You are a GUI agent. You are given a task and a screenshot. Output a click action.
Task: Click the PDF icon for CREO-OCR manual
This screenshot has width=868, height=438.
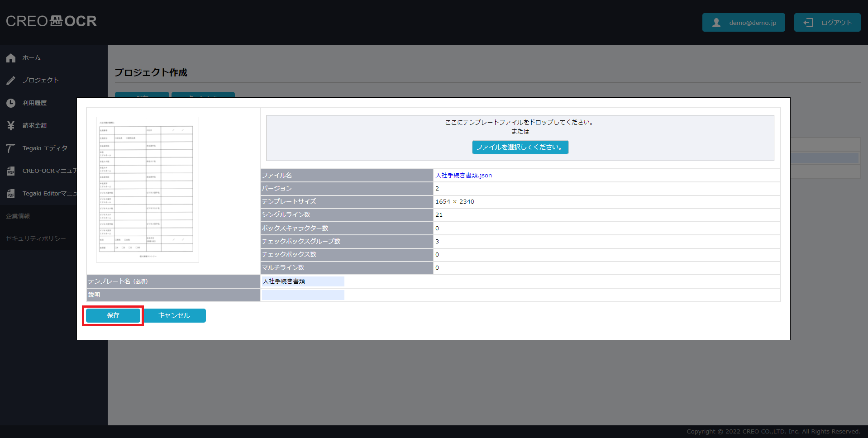11,171
